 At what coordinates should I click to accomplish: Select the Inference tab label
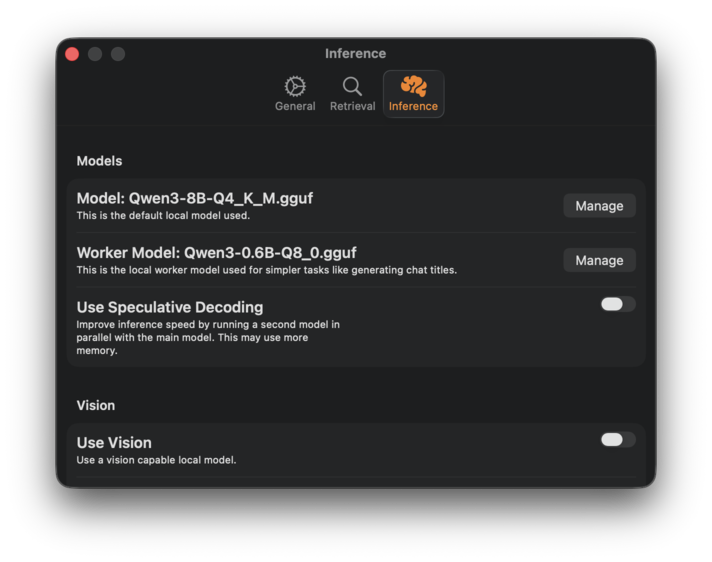pos(413,106)
